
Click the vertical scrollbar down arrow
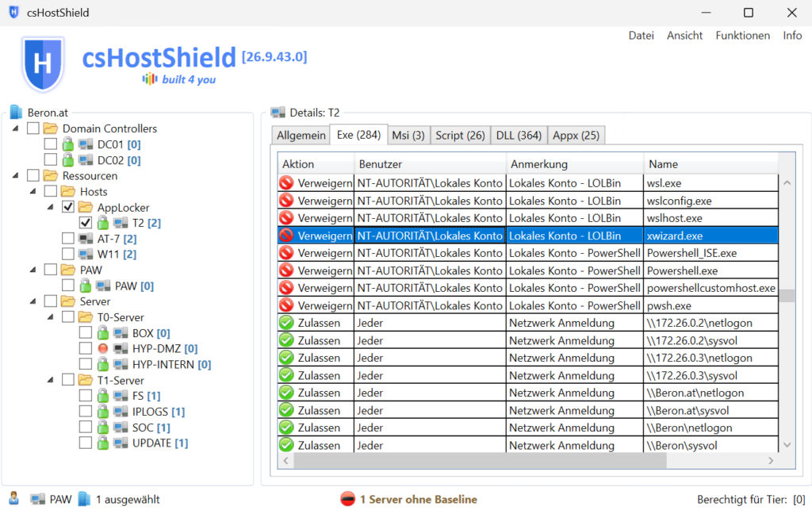point(787,445)
